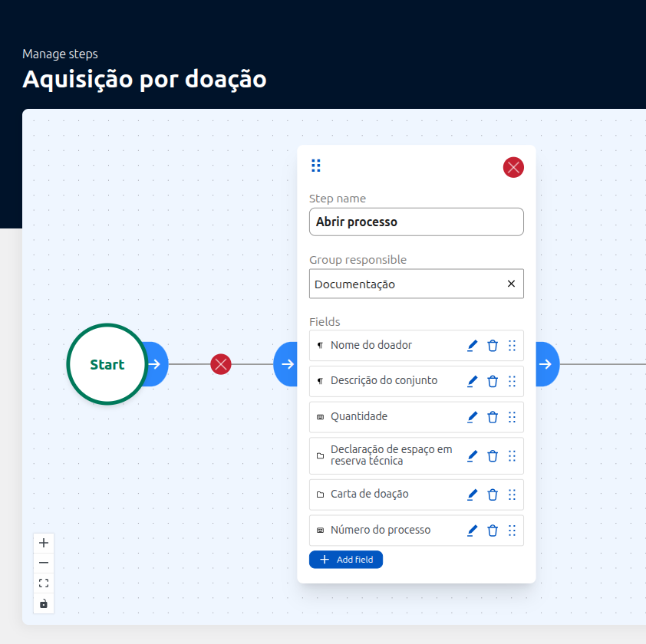Zoom in on the workflow canvas

coord(43,542)
